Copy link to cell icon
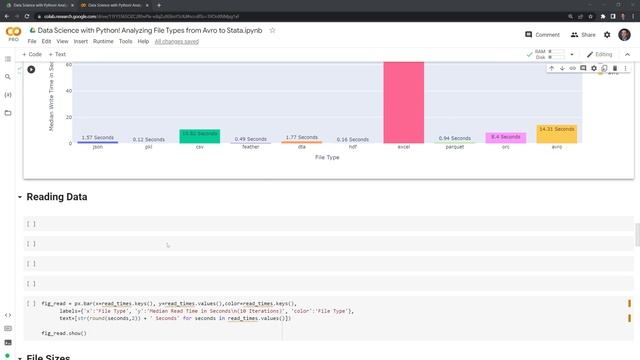The width and height of the screenshot is (640, 360). [573, 68]
